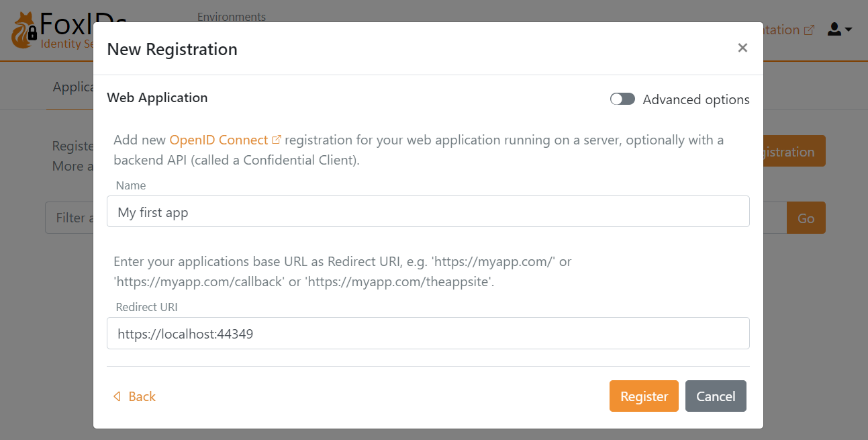Open the user profile icon menu
Viewport: 868px width, 440px height.
(x=834, y=30)
